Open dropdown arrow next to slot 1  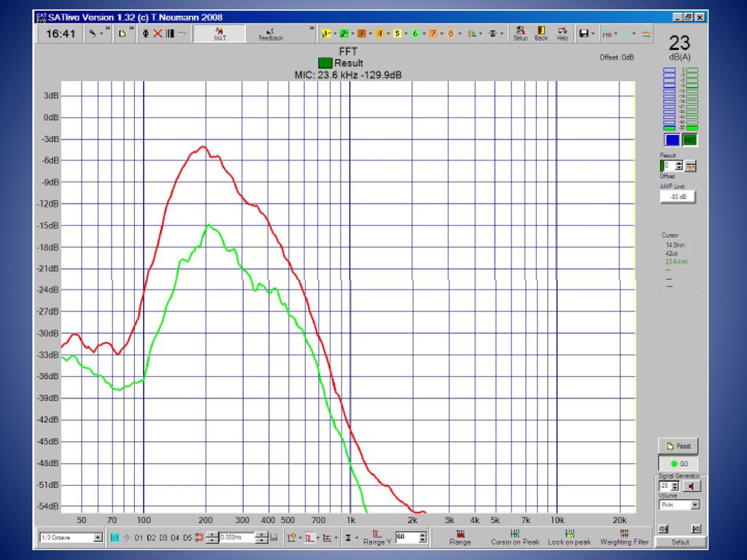pos(335,34)
